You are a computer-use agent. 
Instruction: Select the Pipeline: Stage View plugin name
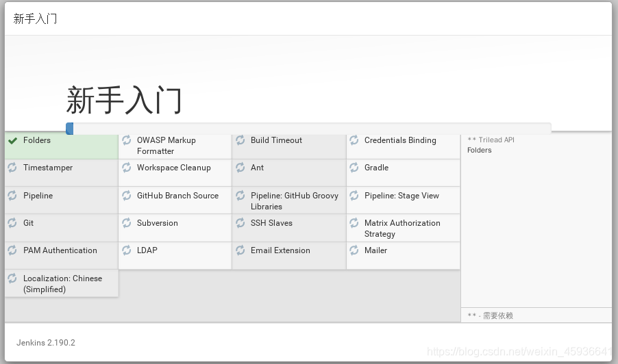[401, 196]
